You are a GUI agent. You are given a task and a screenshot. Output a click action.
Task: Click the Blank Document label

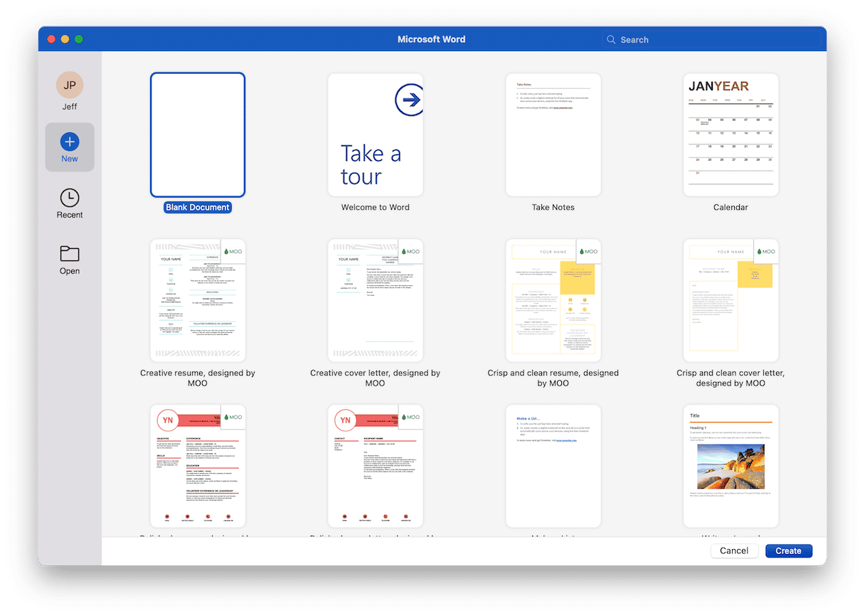coord(198,208)
